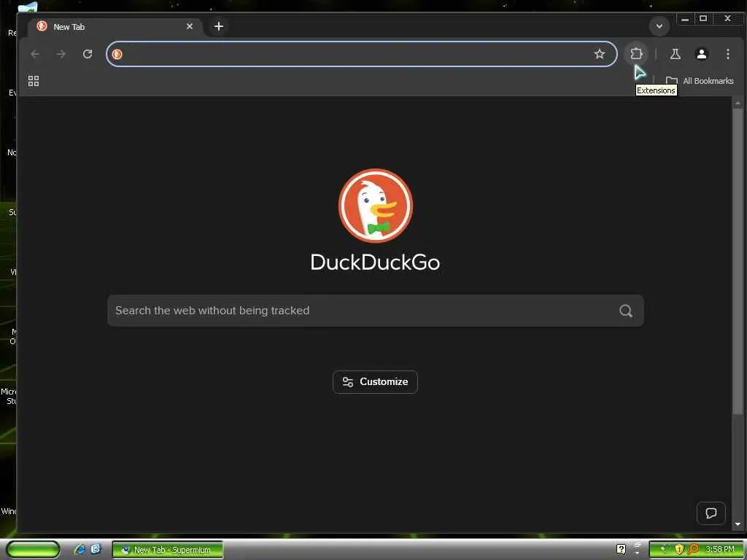747x560 pixels.
Task: Click the magnifier search icon
Action: point(626,311)
